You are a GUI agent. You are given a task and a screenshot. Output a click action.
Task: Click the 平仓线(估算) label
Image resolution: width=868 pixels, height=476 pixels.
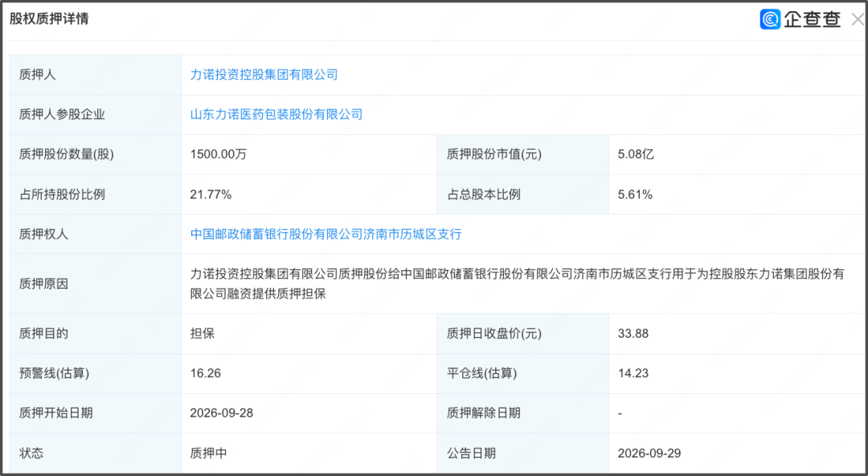click(482, 373)
